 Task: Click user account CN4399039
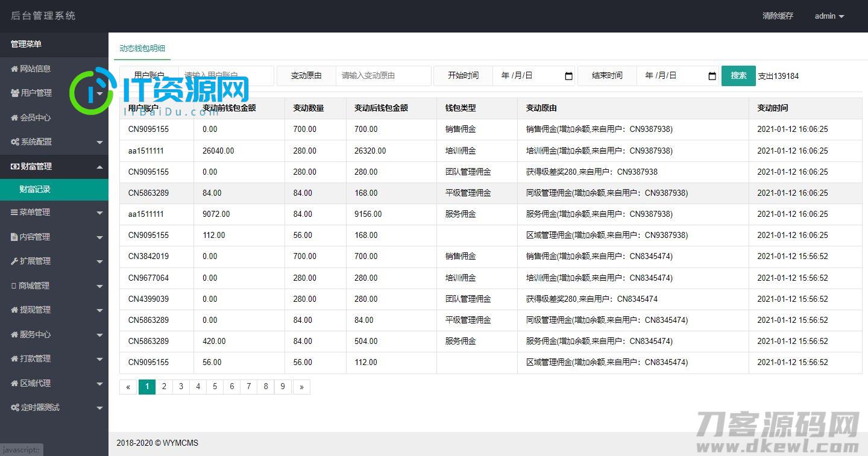coord(148,299)
